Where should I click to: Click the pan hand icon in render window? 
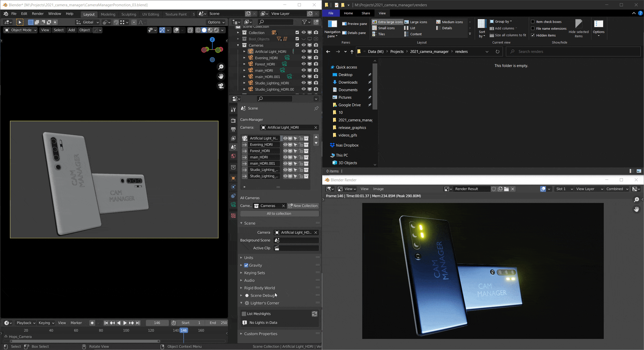coord(636,209)
